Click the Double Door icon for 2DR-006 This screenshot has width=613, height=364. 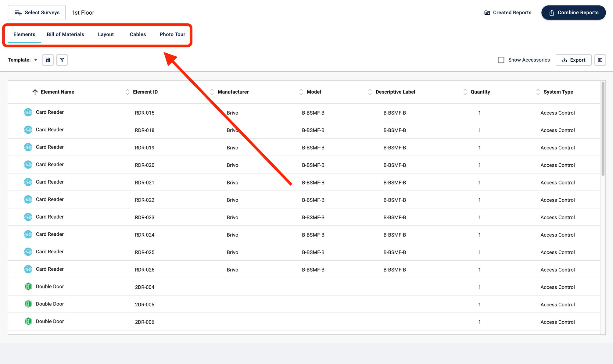point(28,321)
